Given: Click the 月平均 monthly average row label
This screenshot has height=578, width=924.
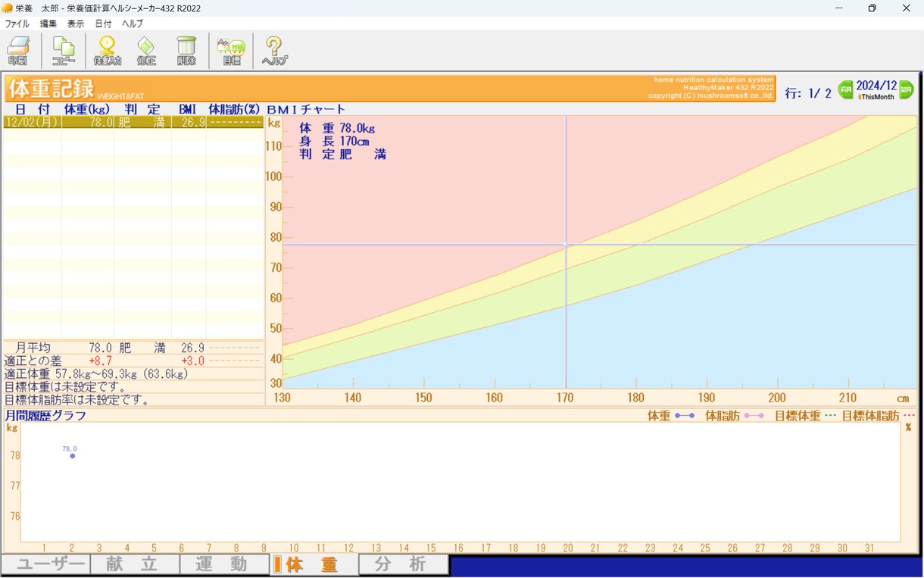Looking at the screenshot, I should point(33,348).
